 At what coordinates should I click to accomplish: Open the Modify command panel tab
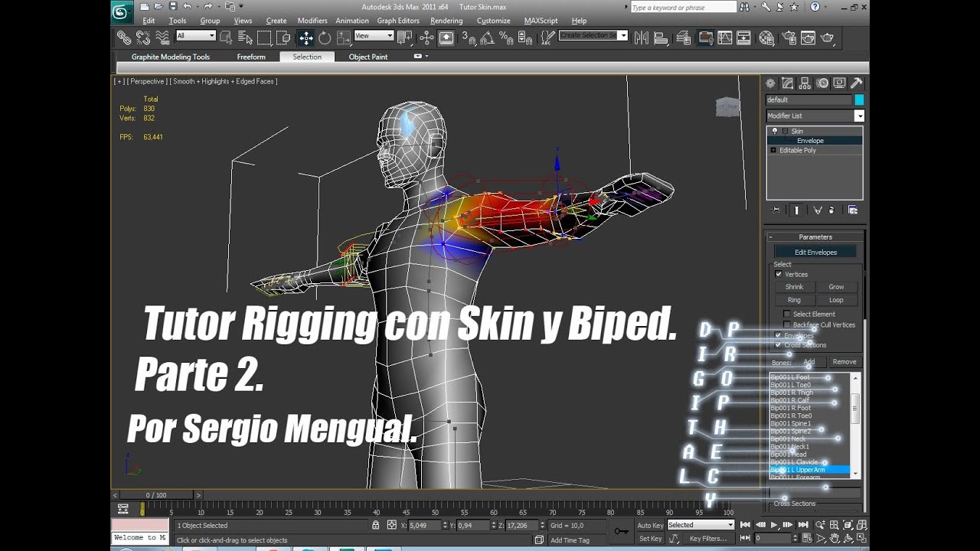click(786, 83)
